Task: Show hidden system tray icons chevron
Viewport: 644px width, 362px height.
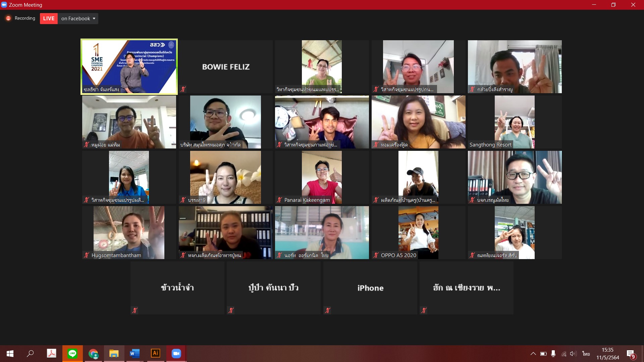Action: pos(533,354)
